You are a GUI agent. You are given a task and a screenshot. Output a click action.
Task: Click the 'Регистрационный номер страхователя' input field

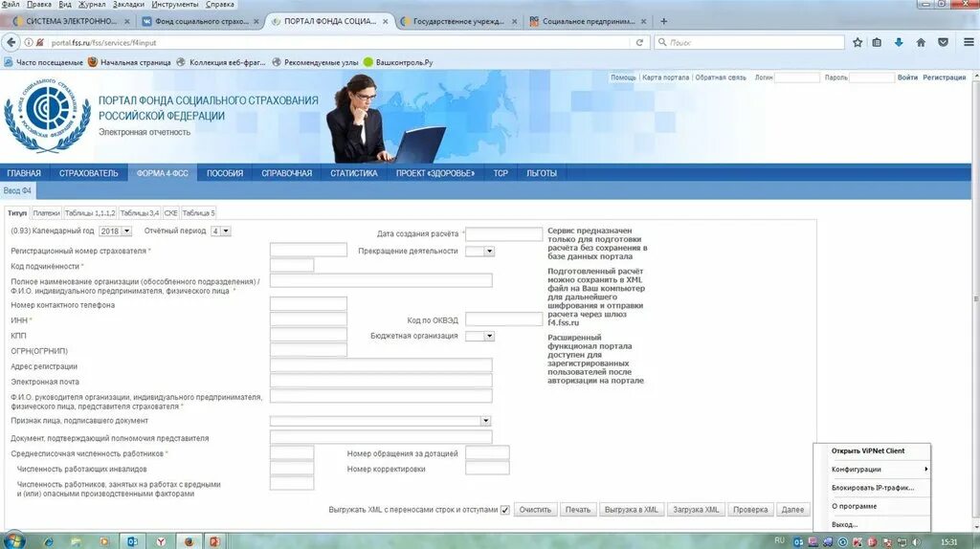308,251
